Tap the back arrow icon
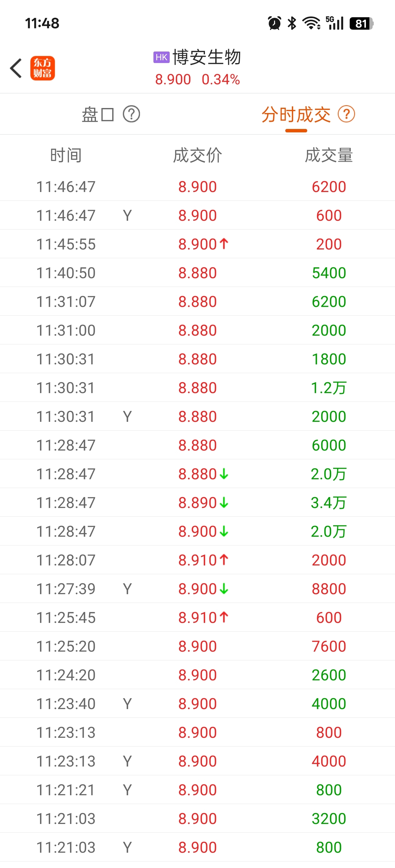Image resolution: width=395 pixels, height=868 pixels. (x=16, y=68)
